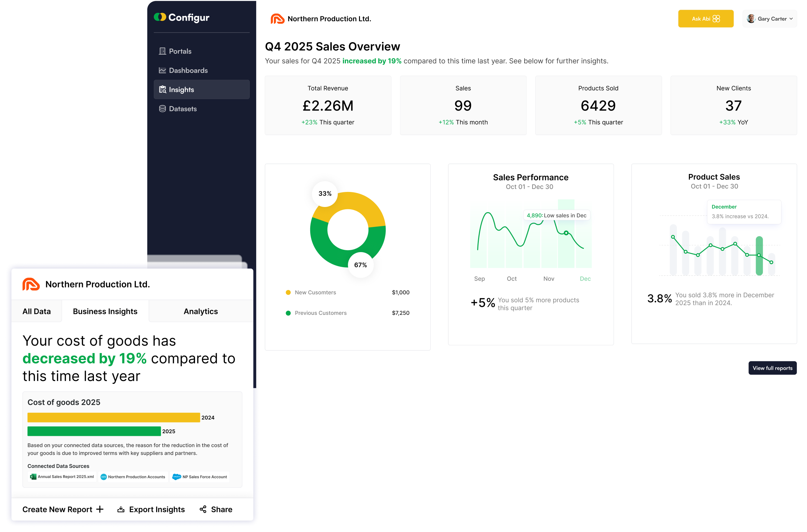807x532 pixels.
Task: Click the Export Insights download icon
Action: [x=121, y=509]
